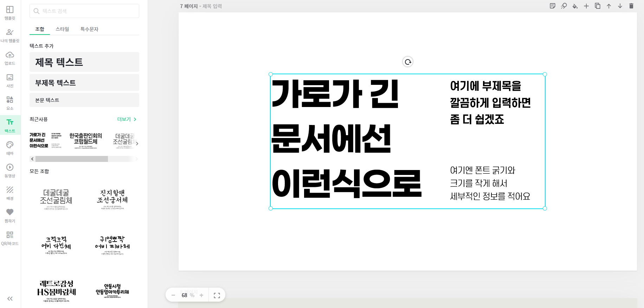Zoom in with plus button

click(x=201, y=295)
